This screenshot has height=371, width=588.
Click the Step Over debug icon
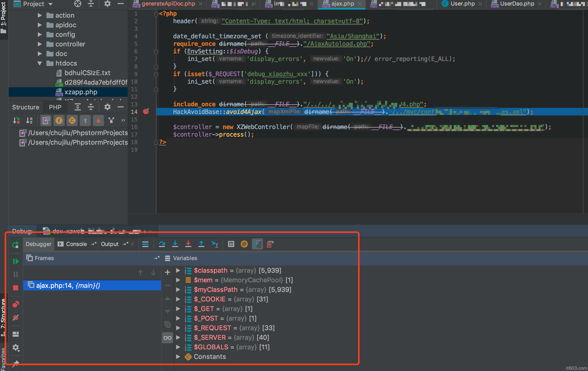[x=162, y=244]
